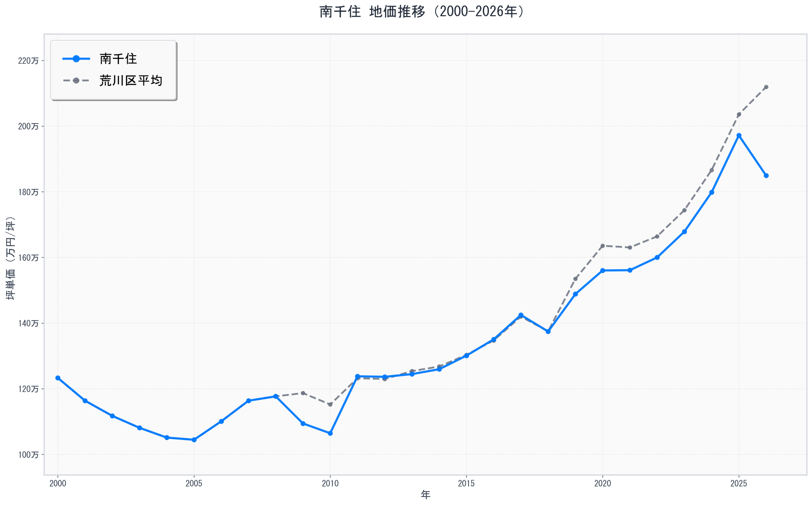This screenshot has height=505, width=812.
Task: Click the 南千住 data point at 2000
Action: click(x=58, y=378)
